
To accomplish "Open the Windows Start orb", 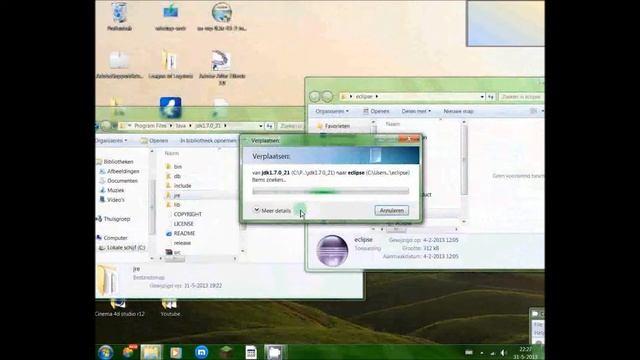I will coord(105,352).
